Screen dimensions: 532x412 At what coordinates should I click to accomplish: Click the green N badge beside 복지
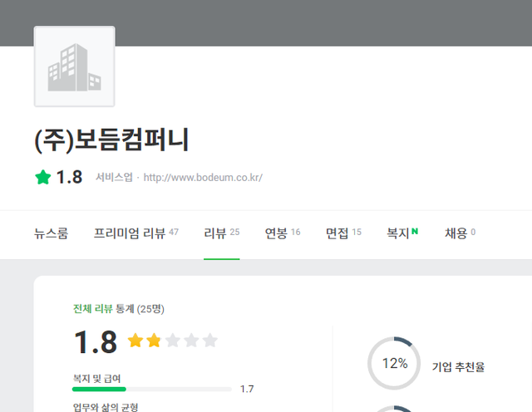[x=415, y=232]
